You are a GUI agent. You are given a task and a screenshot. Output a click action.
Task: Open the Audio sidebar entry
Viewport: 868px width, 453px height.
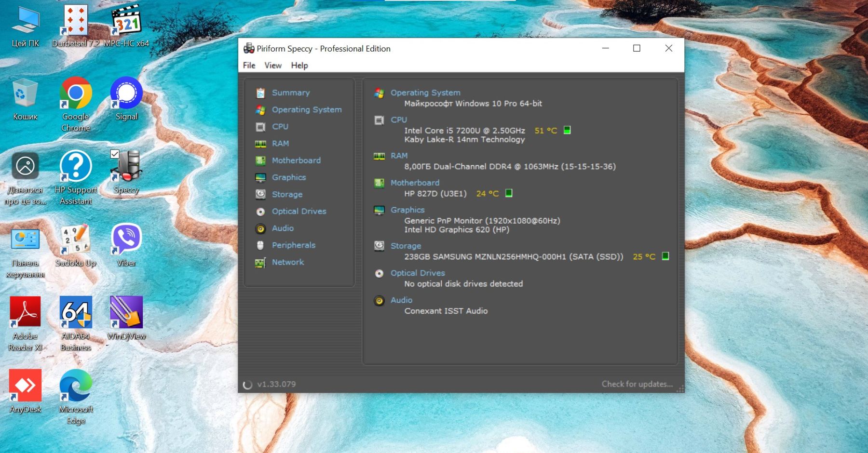click(x=283, y=228)
